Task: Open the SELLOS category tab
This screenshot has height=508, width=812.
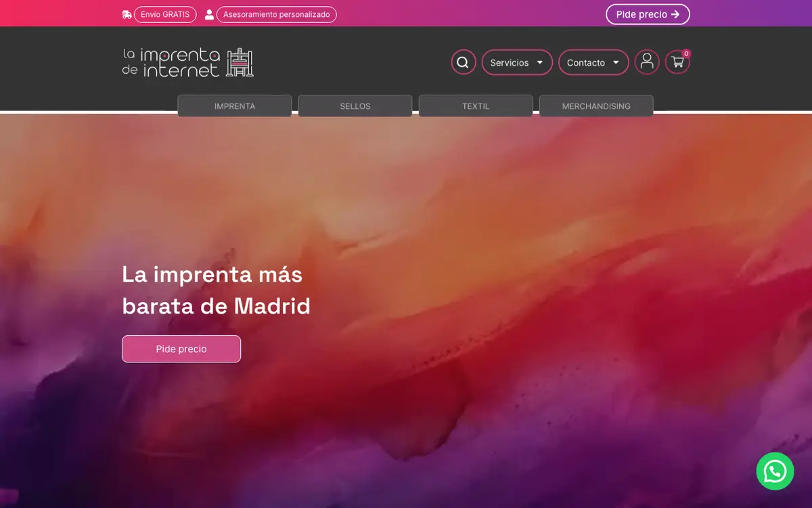Action: 355,106
